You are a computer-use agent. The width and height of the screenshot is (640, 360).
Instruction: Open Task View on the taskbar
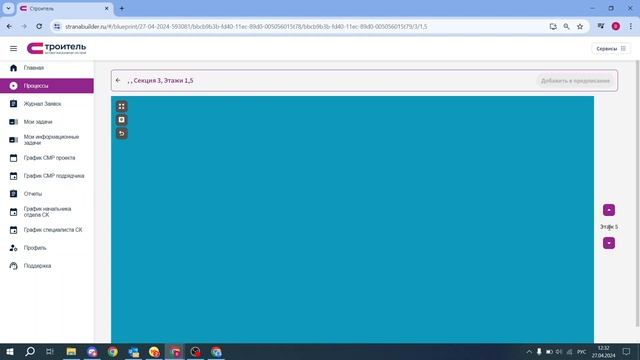click(x=50, y=352)
